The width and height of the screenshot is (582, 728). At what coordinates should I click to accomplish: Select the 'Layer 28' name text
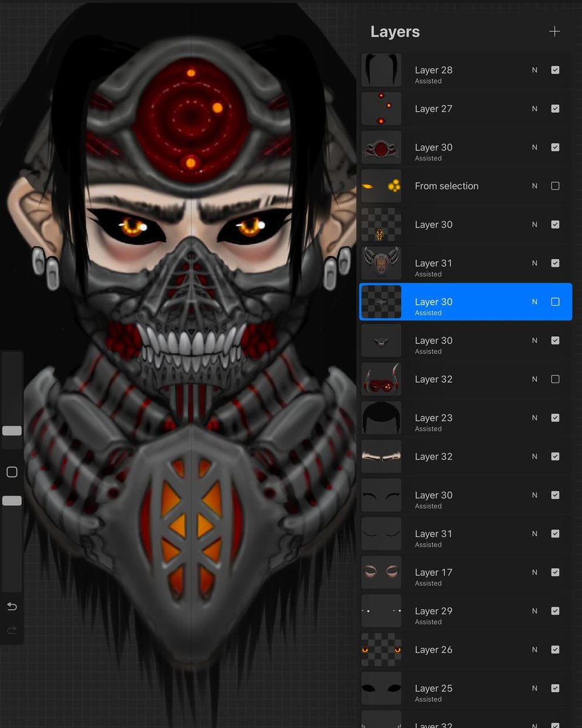pos(433,70)
